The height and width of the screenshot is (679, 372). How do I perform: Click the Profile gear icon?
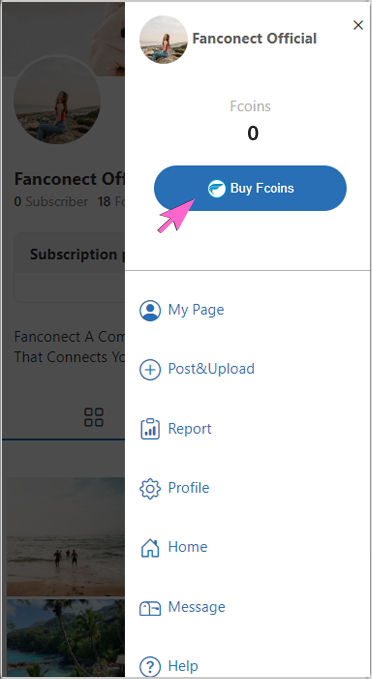click(150, 488)
